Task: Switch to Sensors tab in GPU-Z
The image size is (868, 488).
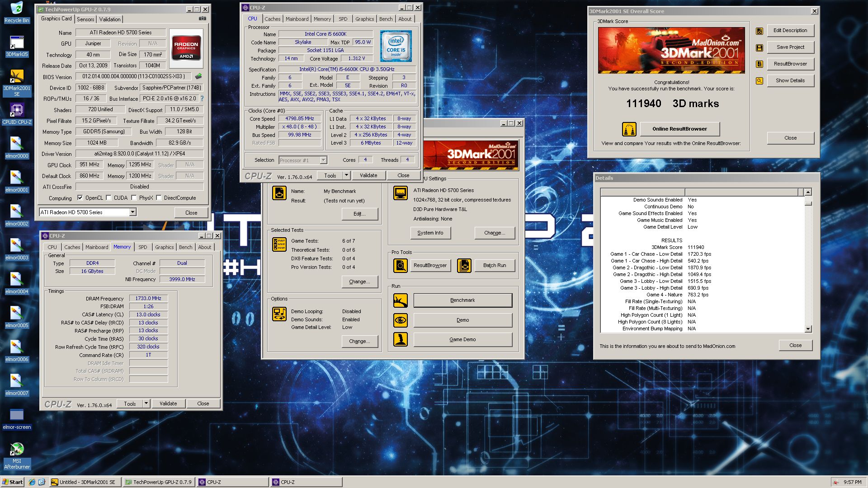Action: click(x=85, y=19)
